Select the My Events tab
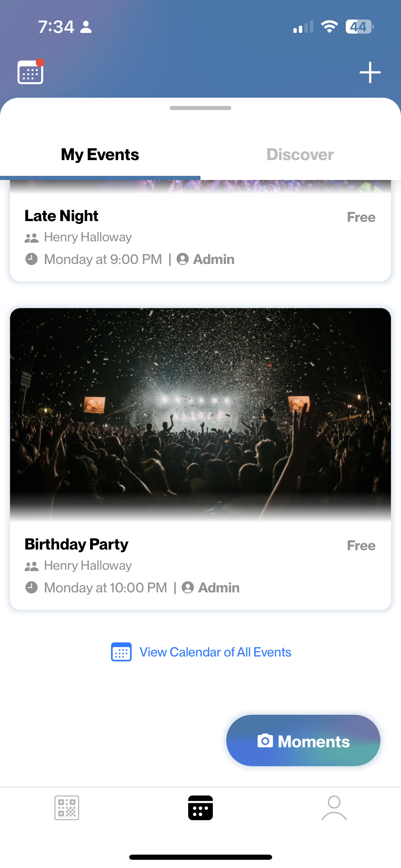Screen dimensions: 401x868 tap(100, 155)
